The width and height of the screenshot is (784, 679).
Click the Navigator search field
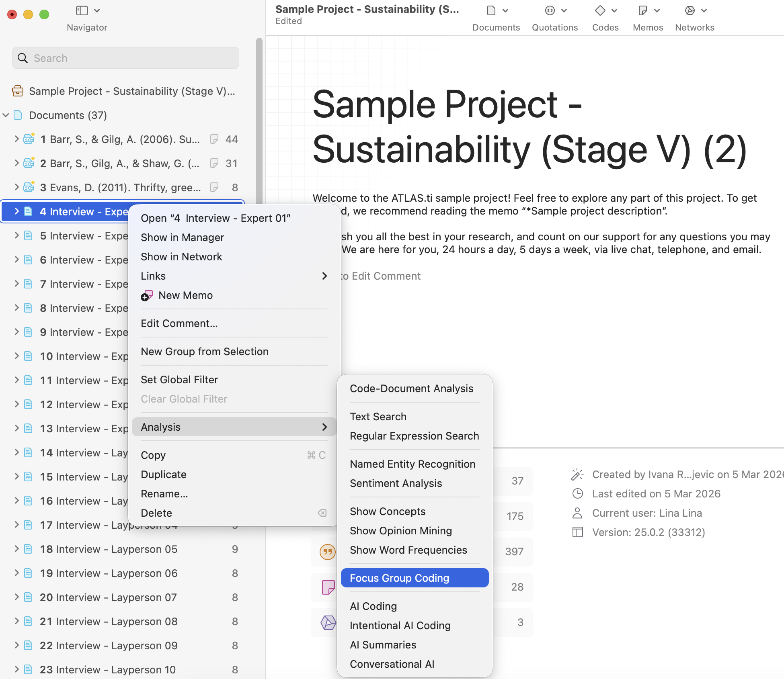[x=125, y=58]
